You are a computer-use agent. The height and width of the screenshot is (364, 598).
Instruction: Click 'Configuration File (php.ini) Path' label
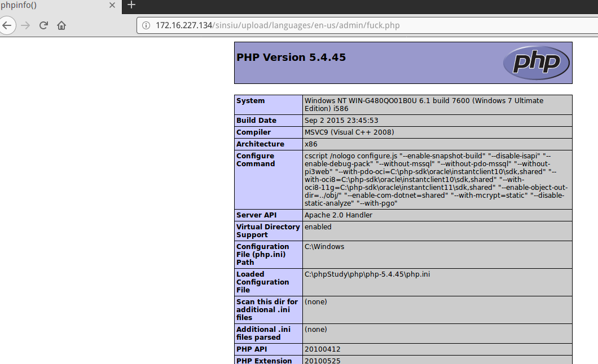pyautogui.click(x=263, y=254)
